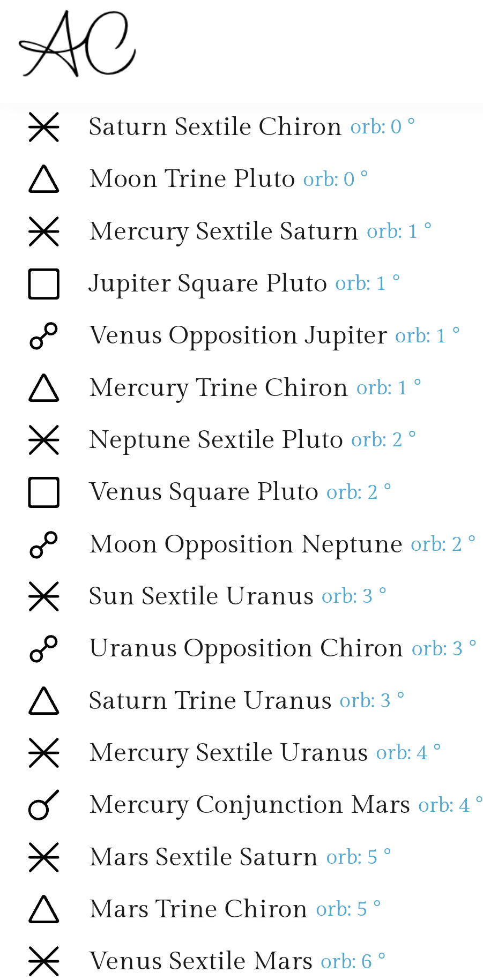This screenshot has height=980, width=483.
Task: Click the AC logo at top
Action: click(77, 44)
